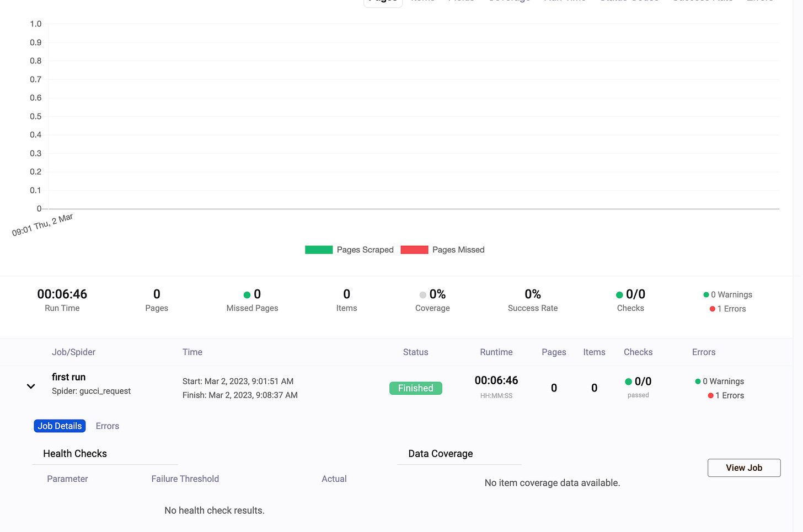Click the green Warnings dot in the job row
The width and height of the screenshot is (803, 532).
click(x=698, y=381)
